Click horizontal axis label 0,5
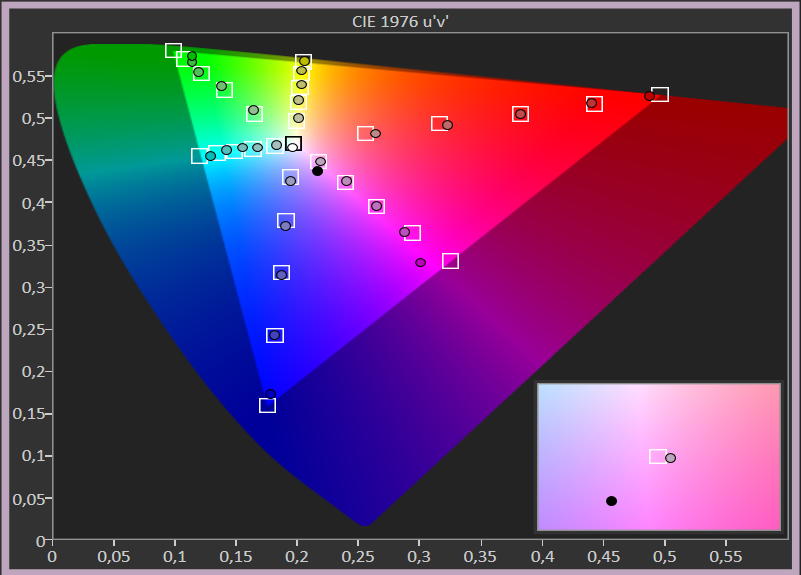 (665, 557)
